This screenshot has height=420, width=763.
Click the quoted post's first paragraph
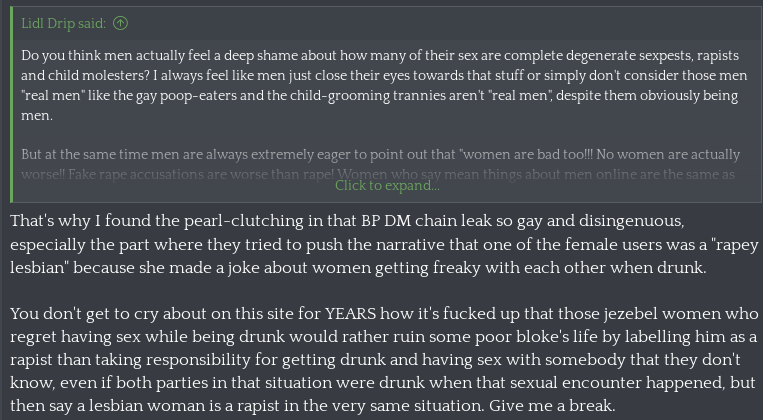click(x=380, y=85)
